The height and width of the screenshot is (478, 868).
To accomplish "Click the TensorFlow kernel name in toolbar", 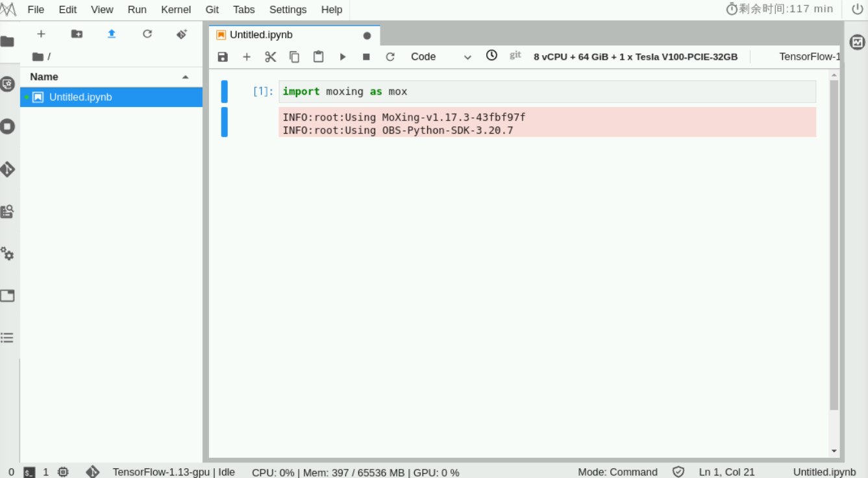I will tap(809, 56).
